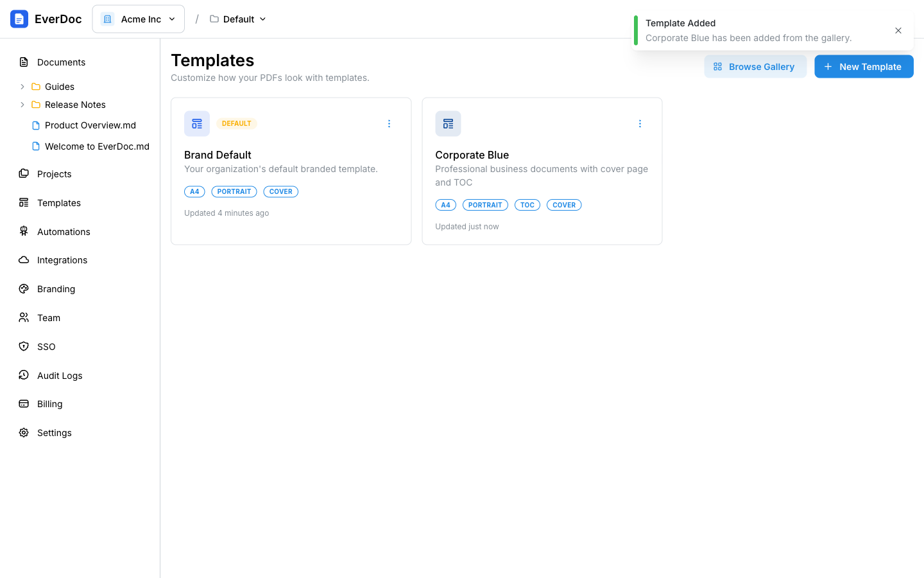Click the Billing credit card icon
This screenshot has height=578, width=924.
pos(24,404)
